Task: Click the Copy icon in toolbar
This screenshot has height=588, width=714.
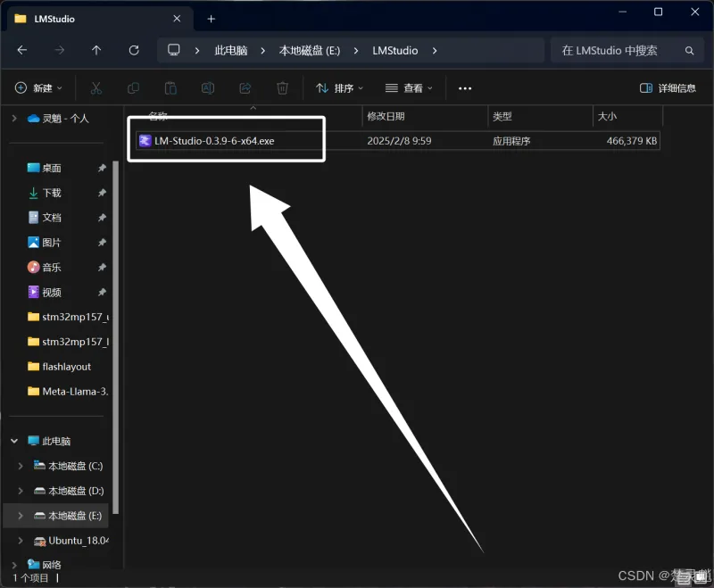Action: (134, 88)
